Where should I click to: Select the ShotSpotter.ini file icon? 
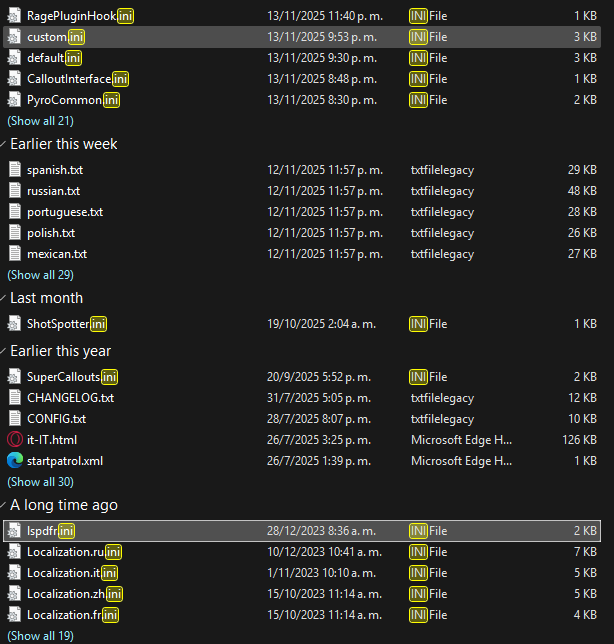[x=14, y=323]
